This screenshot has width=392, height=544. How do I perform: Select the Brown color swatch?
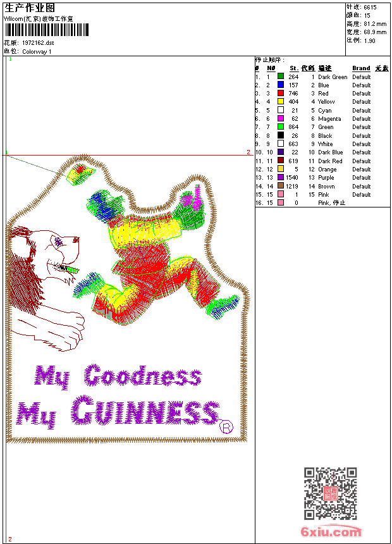pos(281,186)
